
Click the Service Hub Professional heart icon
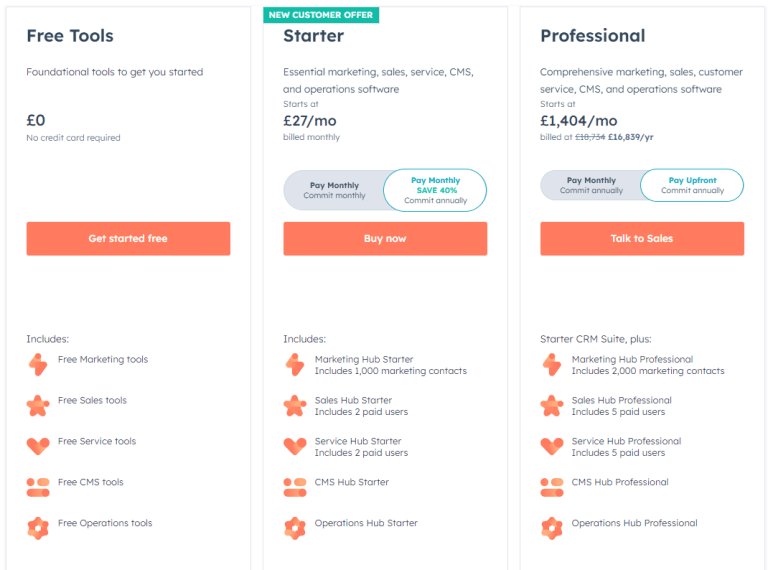click(x=552, y=446)
